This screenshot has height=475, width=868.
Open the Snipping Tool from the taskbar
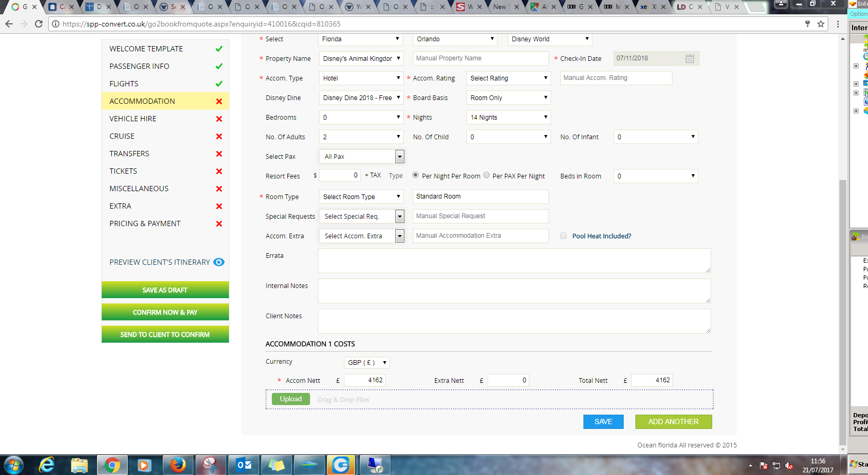coord(210,465)
